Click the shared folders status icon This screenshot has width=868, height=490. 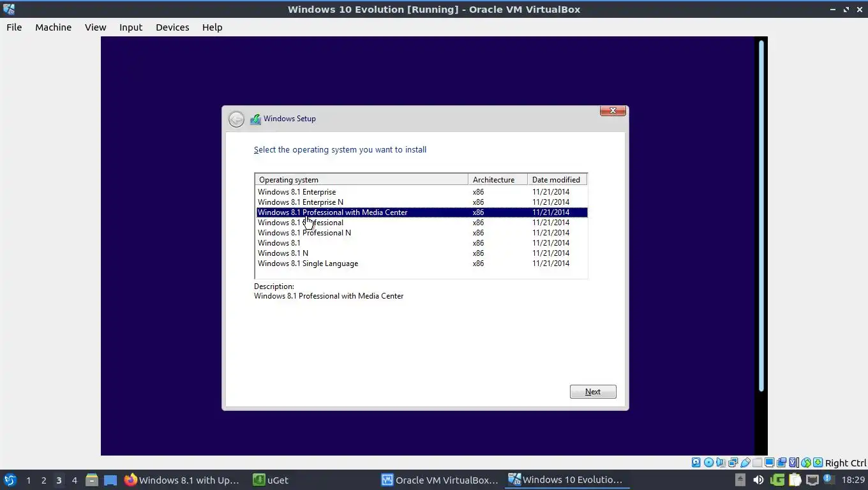[x=757, y=463]
